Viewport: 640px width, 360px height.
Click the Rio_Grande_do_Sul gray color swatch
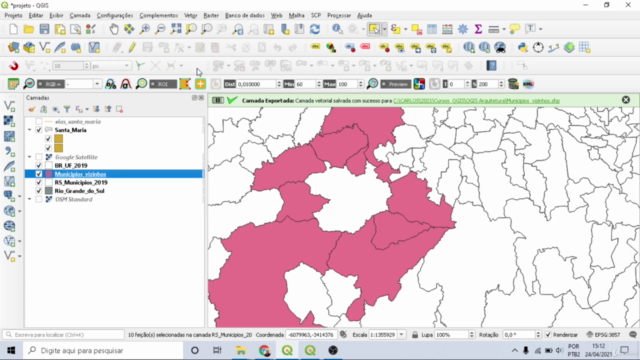coord(49,191)
